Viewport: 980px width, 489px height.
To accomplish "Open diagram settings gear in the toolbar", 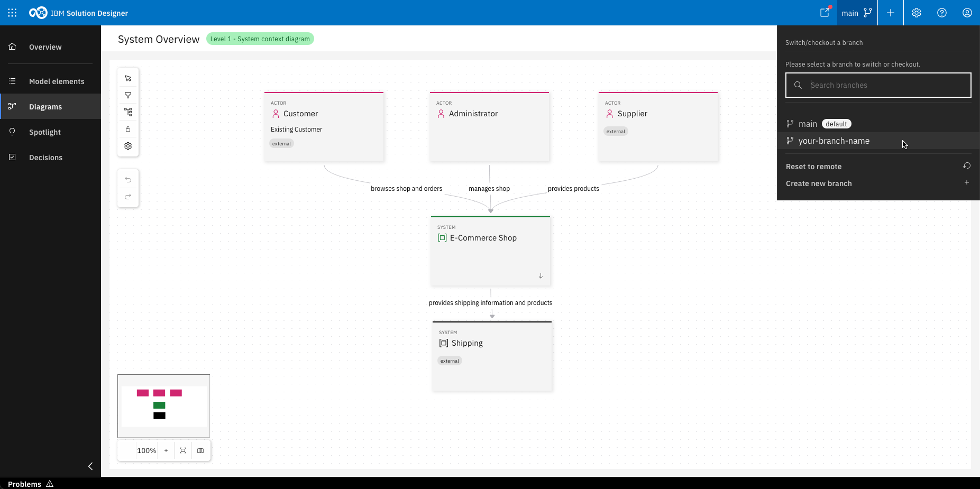I will (128, 146).
